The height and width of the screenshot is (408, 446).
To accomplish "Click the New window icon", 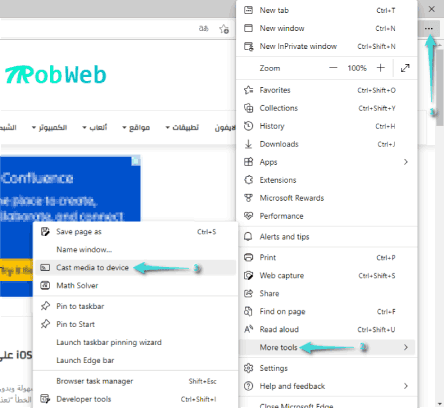I will point(248,28).
